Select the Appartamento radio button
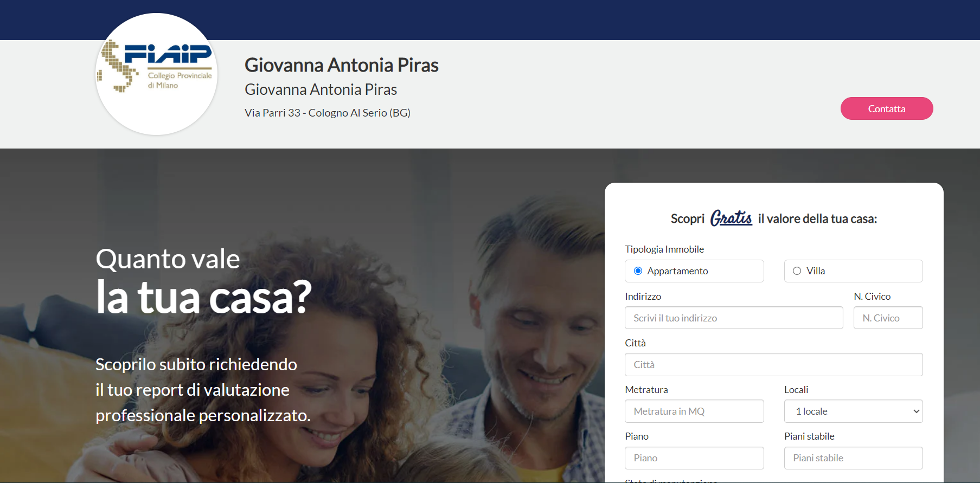Image resolution: width=980 pixels, height=483 pixels. (638, 271)
